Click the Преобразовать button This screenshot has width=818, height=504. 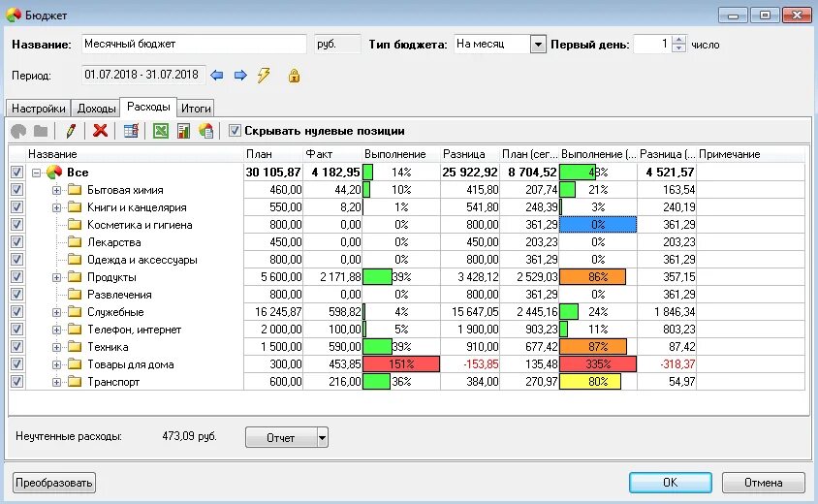click(x=53, y=483)
